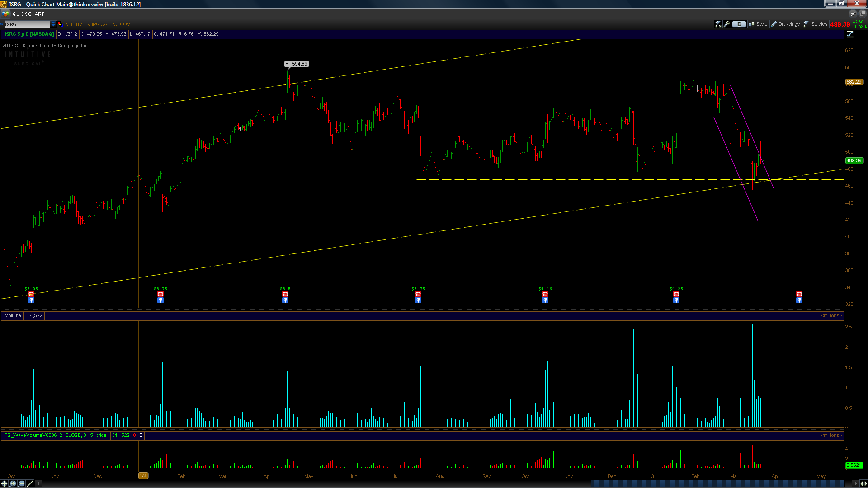Click the TS_WaveVolumeV060612 study label
Viewport: 868px width, 488px height.
coord(57,436)
